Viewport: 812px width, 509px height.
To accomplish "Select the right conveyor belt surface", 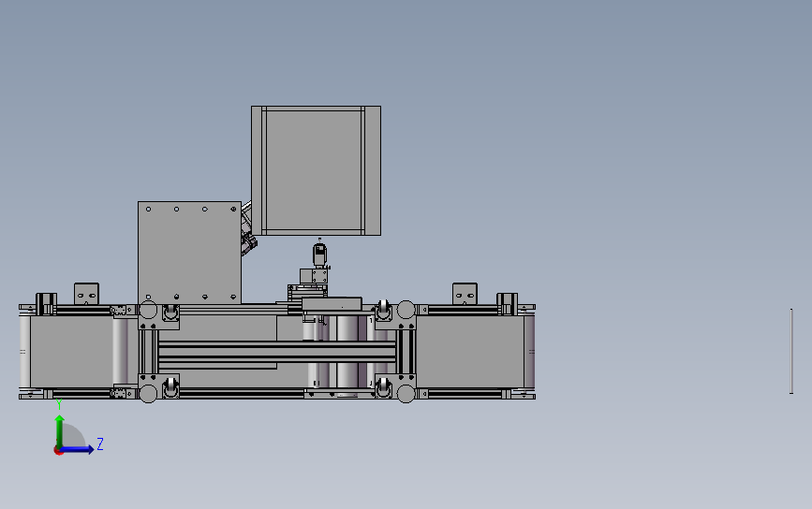I will pyautogui.click(x=470, y=352).
